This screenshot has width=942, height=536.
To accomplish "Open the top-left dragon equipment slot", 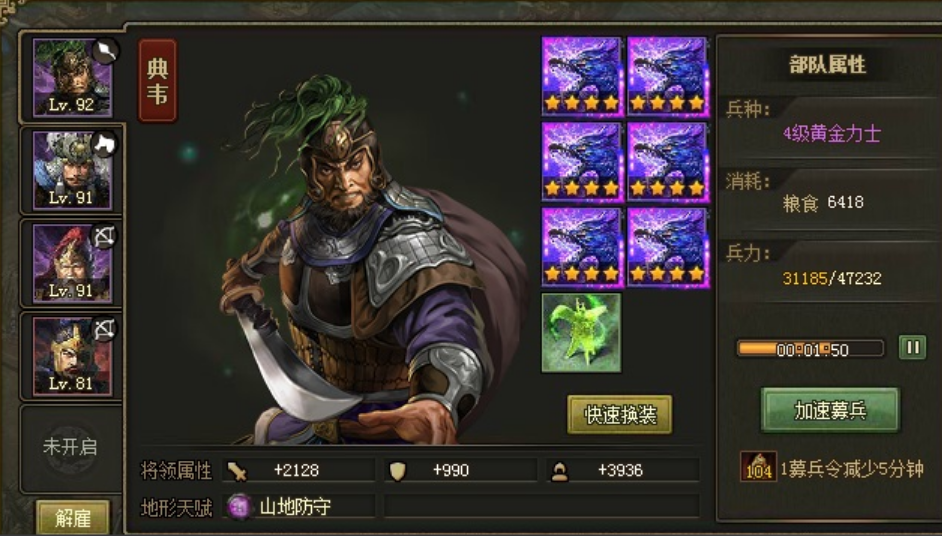I will [582, 76].
